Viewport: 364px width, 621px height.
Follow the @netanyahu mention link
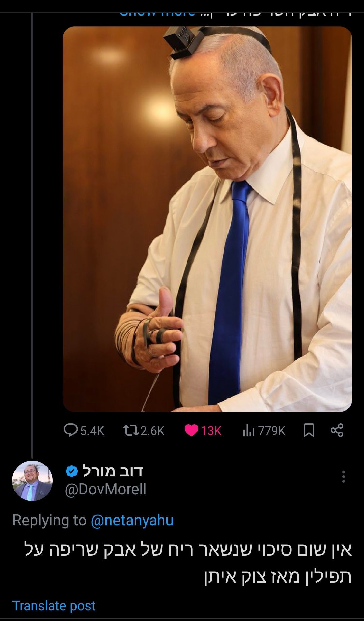coord(132,520)
